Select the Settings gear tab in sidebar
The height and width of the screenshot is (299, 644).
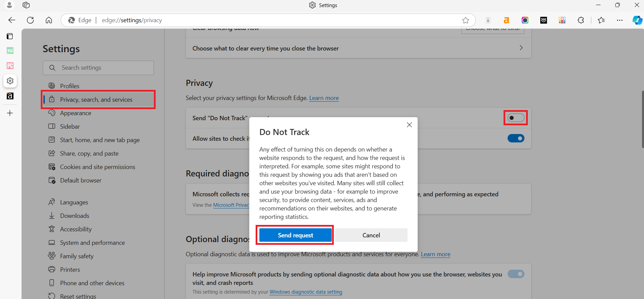(10, 81)
